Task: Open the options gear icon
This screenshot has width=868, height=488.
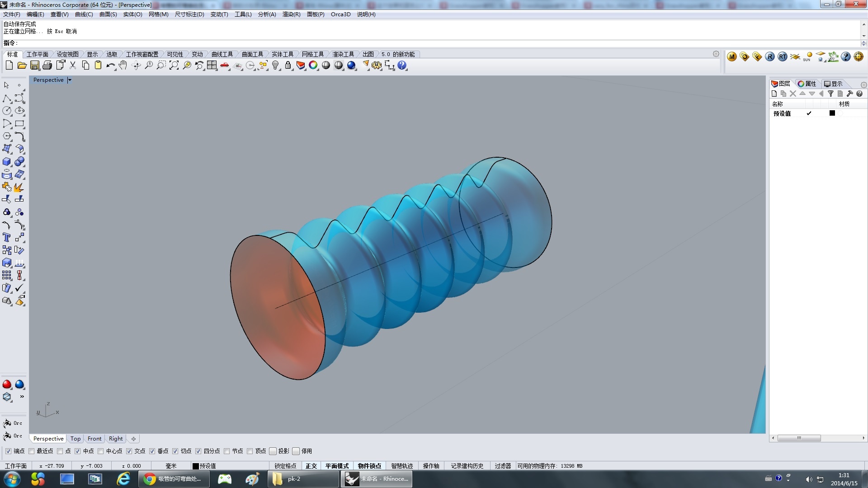Action: (377, 66)
